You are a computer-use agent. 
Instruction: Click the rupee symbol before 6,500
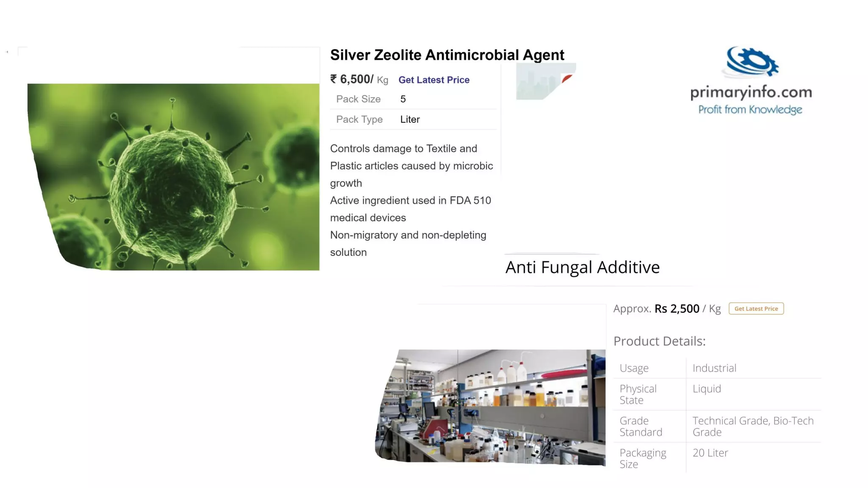point(334,79)
